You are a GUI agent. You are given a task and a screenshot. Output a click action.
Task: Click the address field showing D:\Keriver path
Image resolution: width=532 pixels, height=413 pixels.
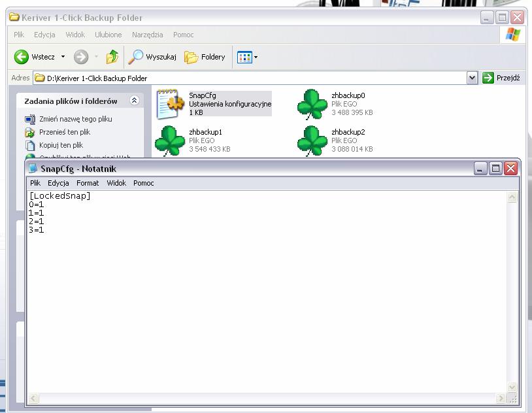coord(250,78)
